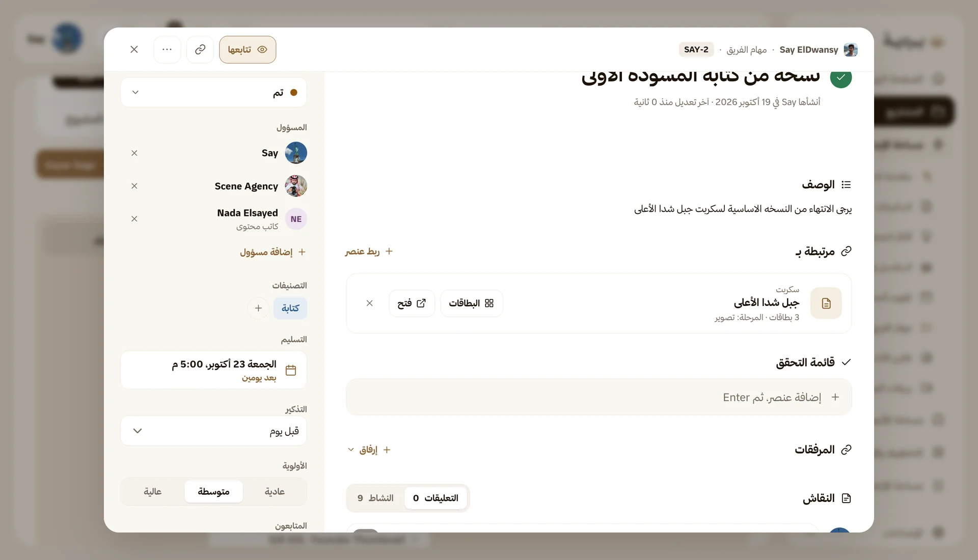Open the إرفاق attach dropdown
The height and width of the screenshot is (560, 978).
point(369,450)
